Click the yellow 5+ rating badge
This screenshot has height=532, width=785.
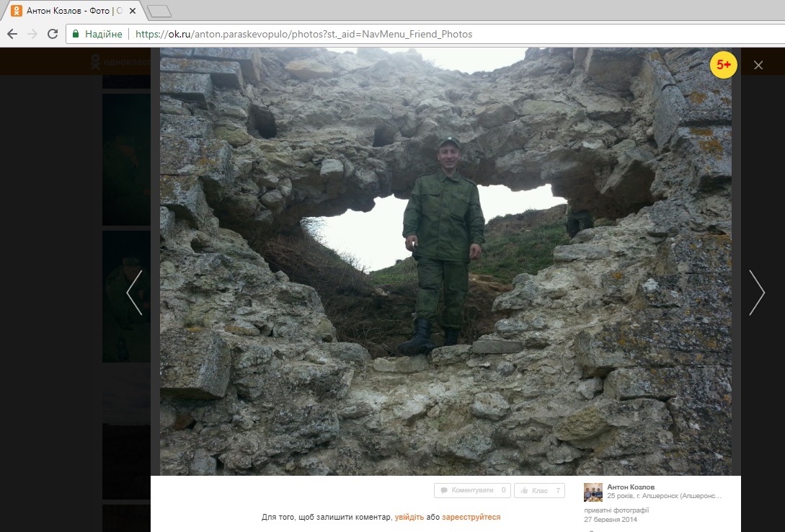pyautogui.click(x=723, y=65)
